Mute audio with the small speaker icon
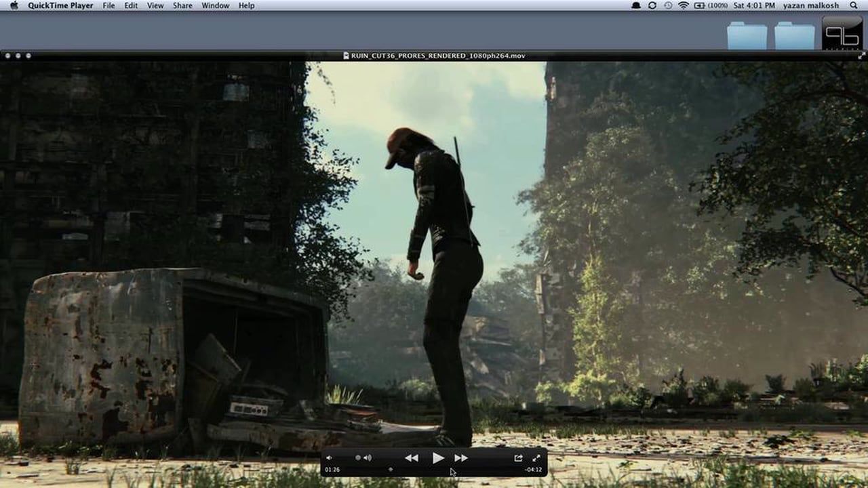This screenshot has width=868, height=488. click(x=329, y=458)
